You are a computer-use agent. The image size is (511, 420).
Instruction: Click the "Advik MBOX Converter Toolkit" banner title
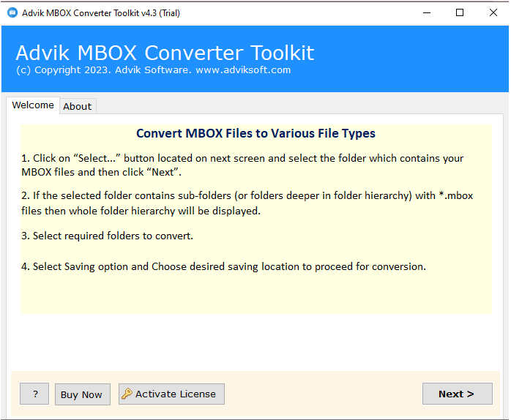pos(165,53)
